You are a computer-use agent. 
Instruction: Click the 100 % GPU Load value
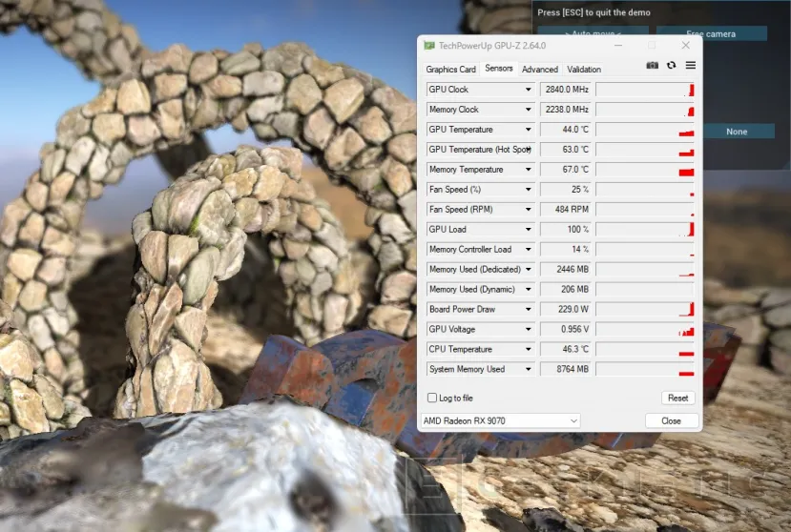click(566, 230)
